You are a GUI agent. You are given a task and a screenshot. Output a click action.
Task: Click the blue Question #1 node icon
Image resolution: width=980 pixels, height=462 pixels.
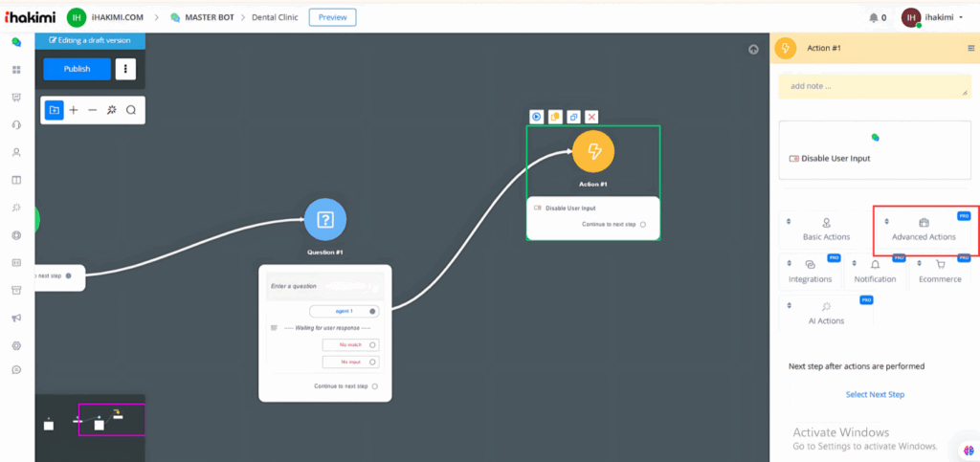325,220
